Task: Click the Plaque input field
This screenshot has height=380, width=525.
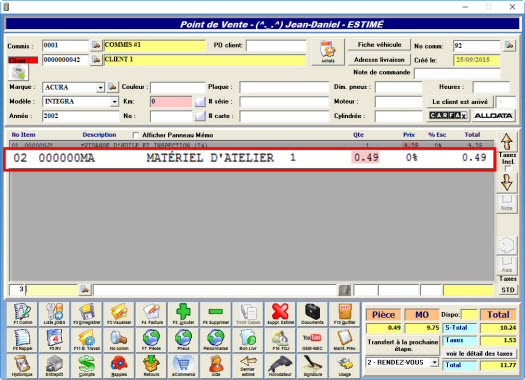Action: point(284,87)
